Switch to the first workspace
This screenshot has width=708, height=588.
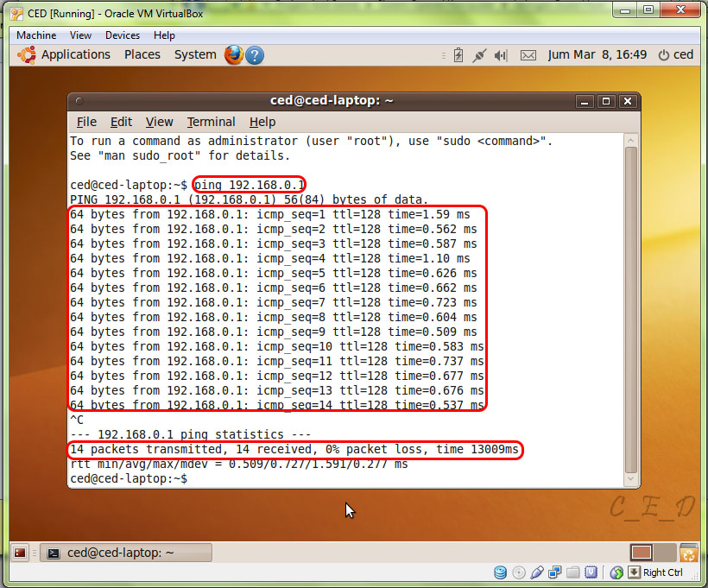pyautogui.click(x=642, y=553)
